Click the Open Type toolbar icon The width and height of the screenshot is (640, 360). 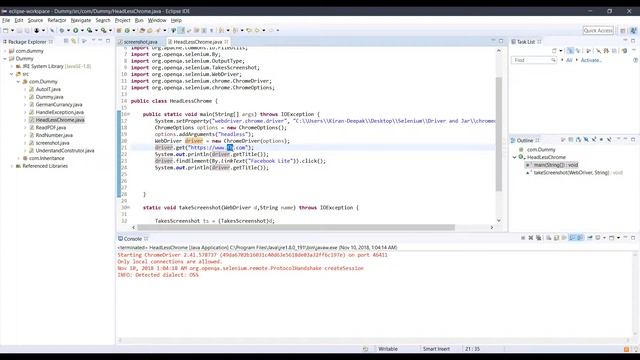pos(142,30)
